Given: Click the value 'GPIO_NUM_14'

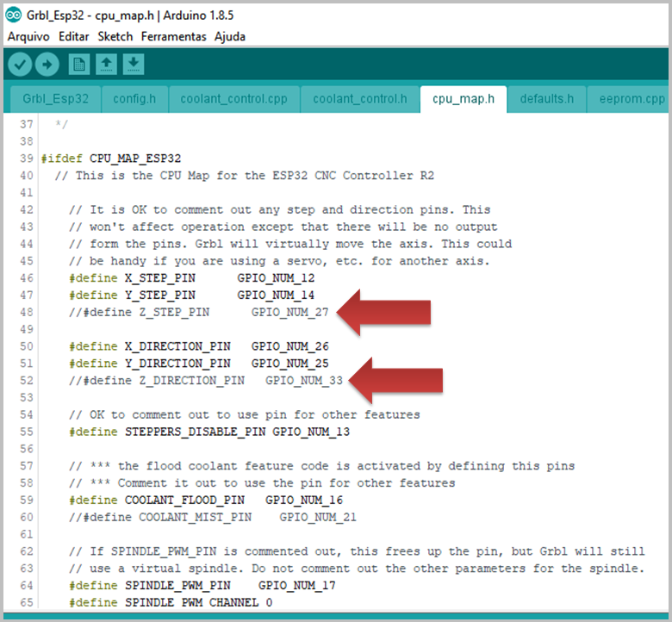Looking at the screenshot, I should coord(276,295).
